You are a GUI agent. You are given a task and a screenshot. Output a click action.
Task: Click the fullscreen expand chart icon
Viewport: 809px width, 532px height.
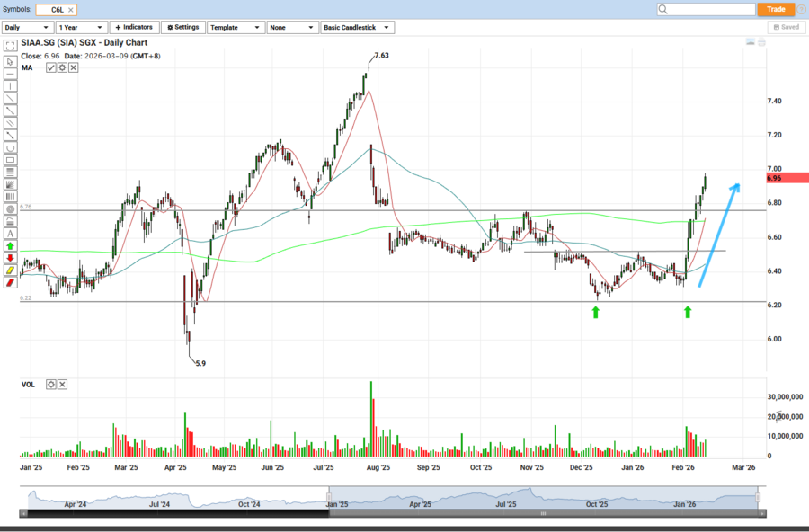click(10, 45)
